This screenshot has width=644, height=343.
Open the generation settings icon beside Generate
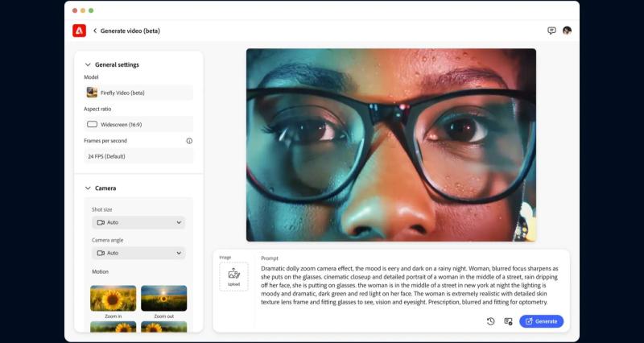[508, 321]
